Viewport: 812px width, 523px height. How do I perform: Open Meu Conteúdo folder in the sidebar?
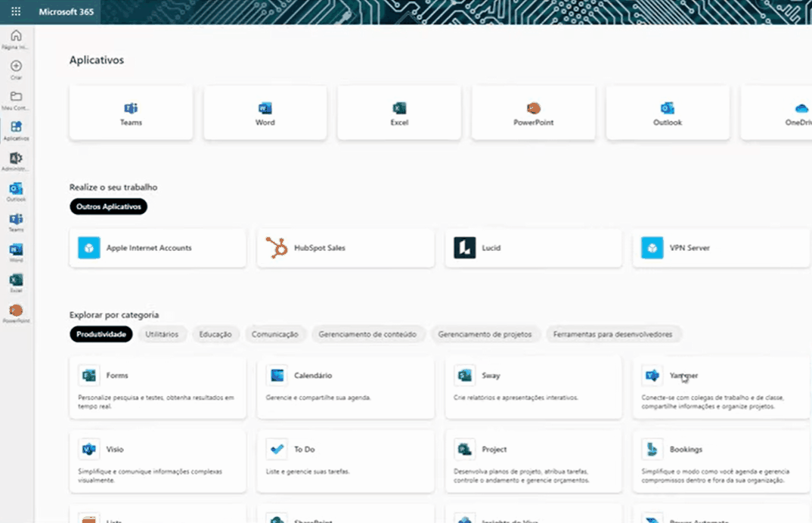[x=16, y=101]
